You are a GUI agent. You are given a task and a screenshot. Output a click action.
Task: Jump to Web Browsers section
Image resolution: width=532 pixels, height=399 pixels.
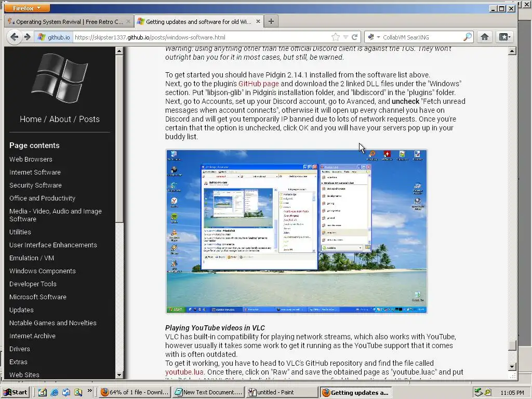click(31, 159)
